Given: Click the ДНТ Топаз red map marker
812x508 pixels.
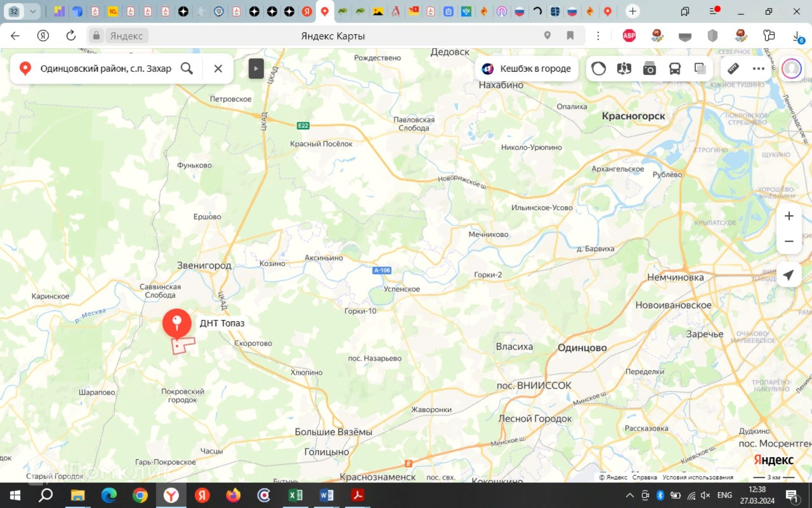Looking at the screenshot, I should (x=177, y=323).
